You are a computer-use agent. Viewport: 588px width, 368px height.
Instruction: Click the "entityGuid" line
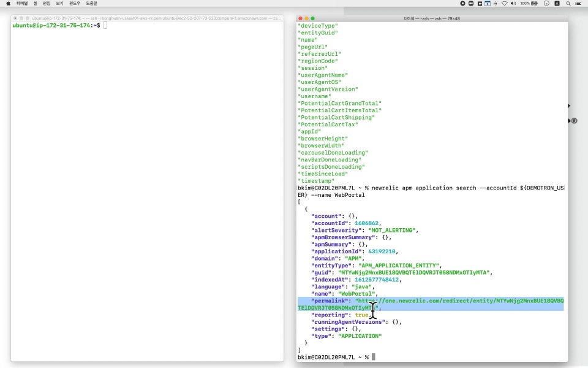coord(318,33)
